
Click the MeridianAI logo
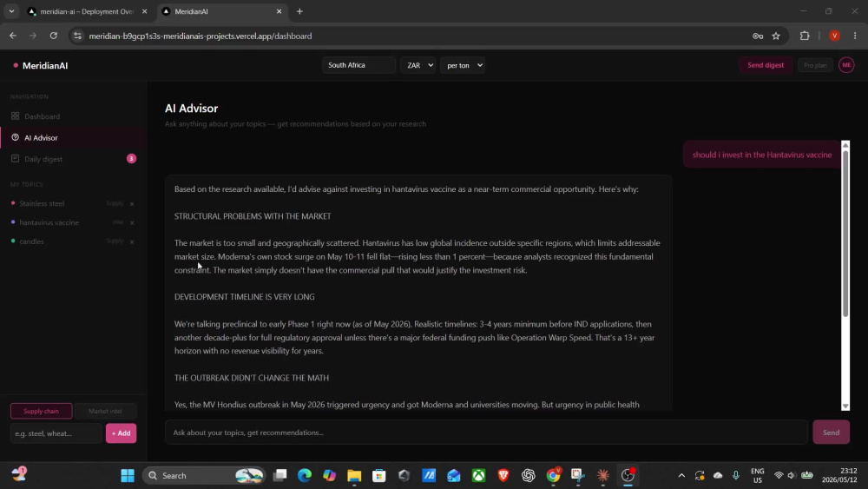(x=41, y=65)
